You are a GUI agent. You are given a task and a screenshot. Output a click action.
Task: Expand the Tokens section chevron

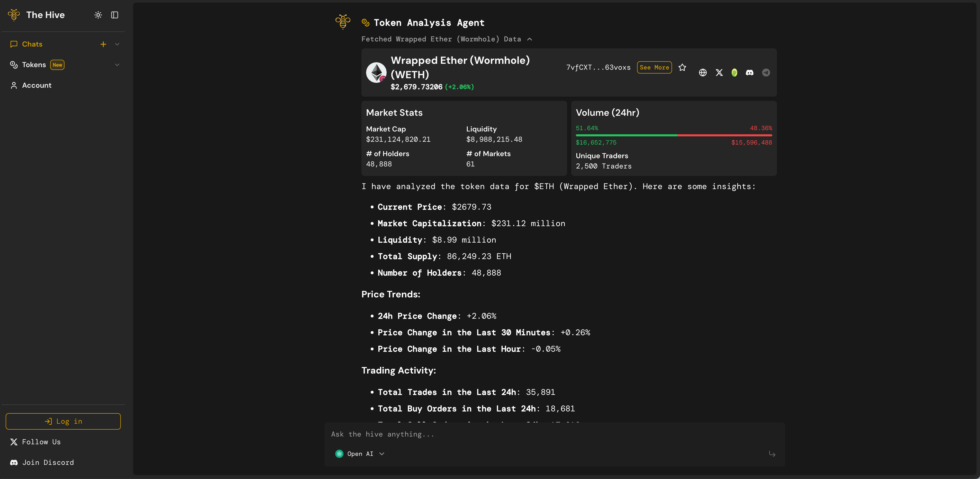[117, 65]
